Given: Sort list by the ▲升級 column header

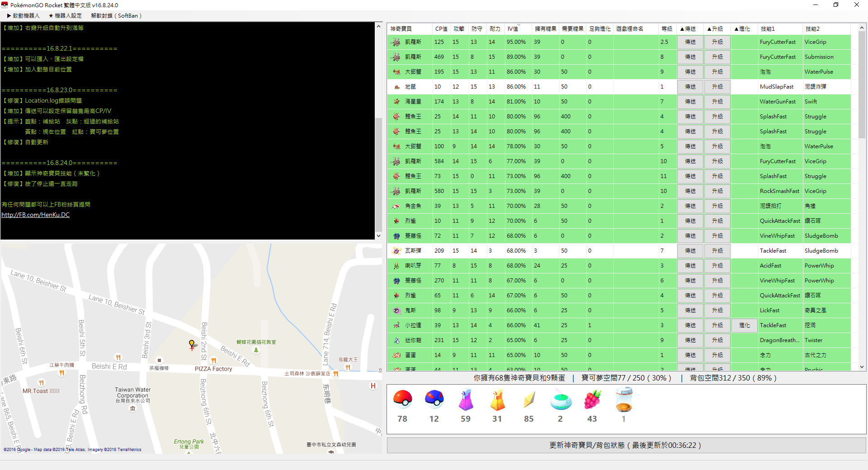Looking at the screenshot, I should coord(715,28).
